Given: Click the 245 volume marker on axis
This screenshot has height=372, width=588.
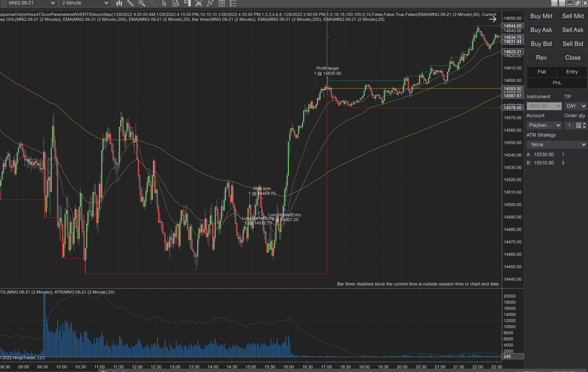Looking at the screenshot, I should click(513, 356).
